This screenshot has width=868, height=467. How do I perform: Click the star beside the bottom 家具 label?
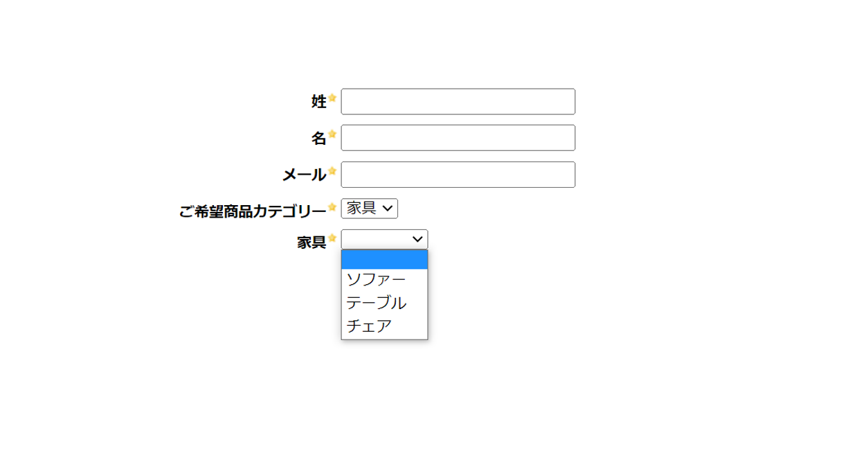(332, 238)
